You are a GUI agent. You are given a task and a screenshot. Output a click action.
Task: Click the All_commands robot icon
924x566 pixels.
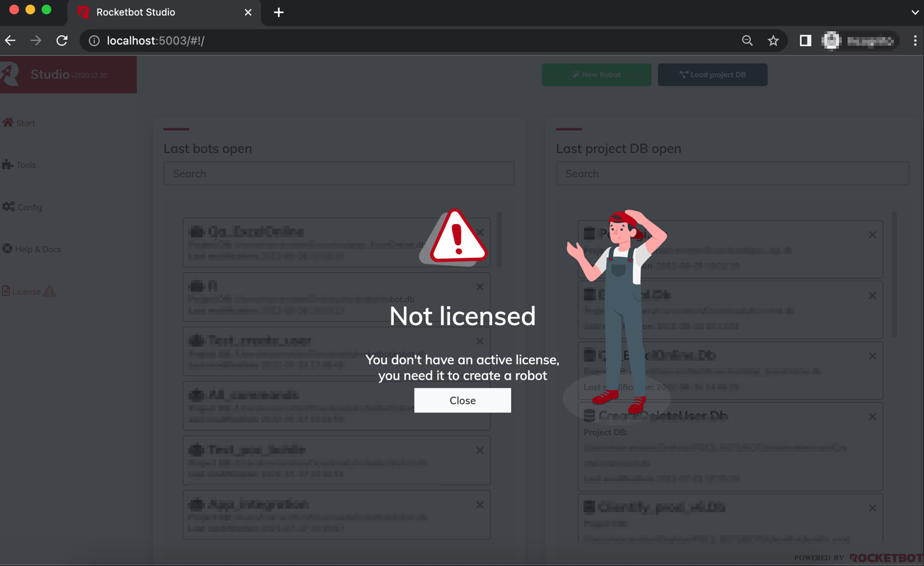click(197, 395)
